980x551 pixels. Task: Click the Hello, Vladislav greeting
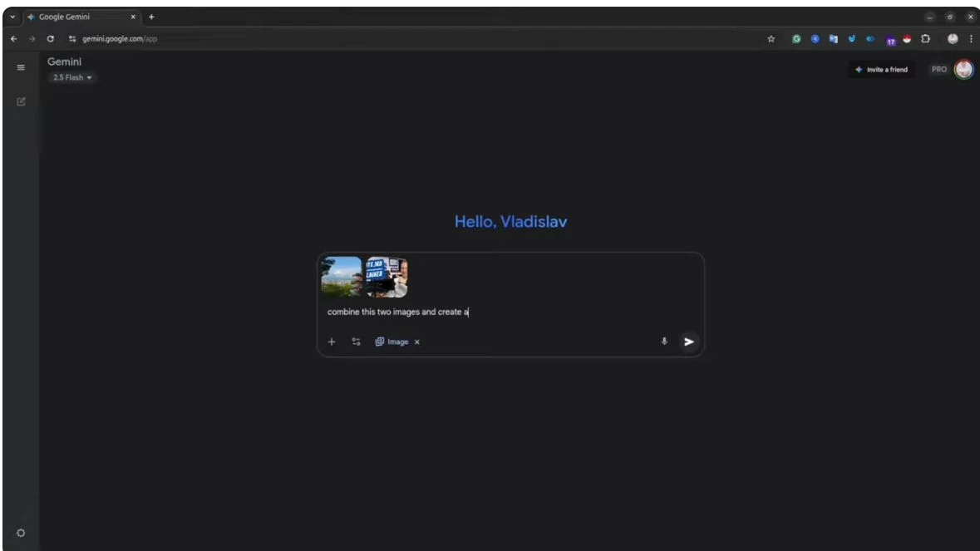pyautogui.click(x=510, y=222)
